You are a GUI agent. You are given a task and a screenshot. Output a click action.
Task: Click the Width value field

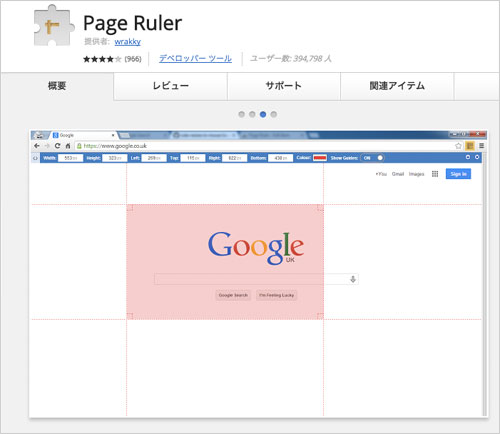tap(70, 158)
